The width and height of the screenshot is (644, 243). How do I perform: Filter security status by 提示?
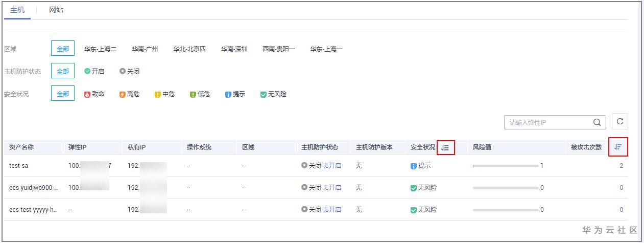(x=235, y=94)
